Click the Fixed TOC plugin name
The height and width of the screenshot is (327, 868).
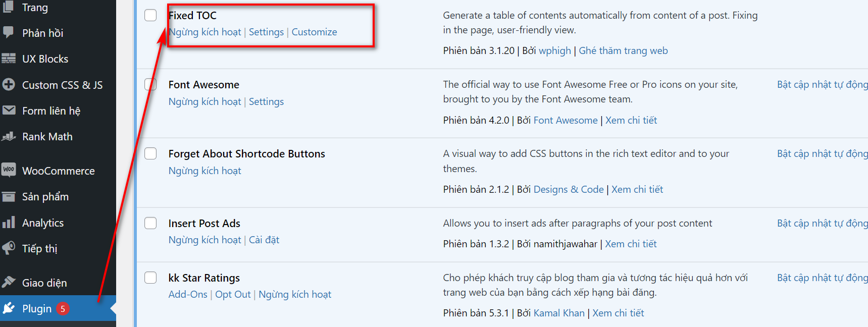click(192, 15)
